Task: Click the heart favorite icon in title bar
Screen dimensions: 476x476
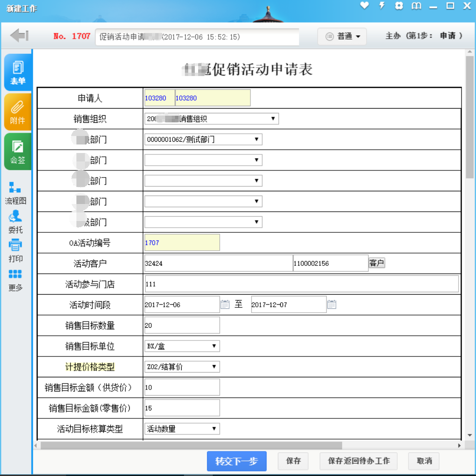Action: [x=364, y=6]
